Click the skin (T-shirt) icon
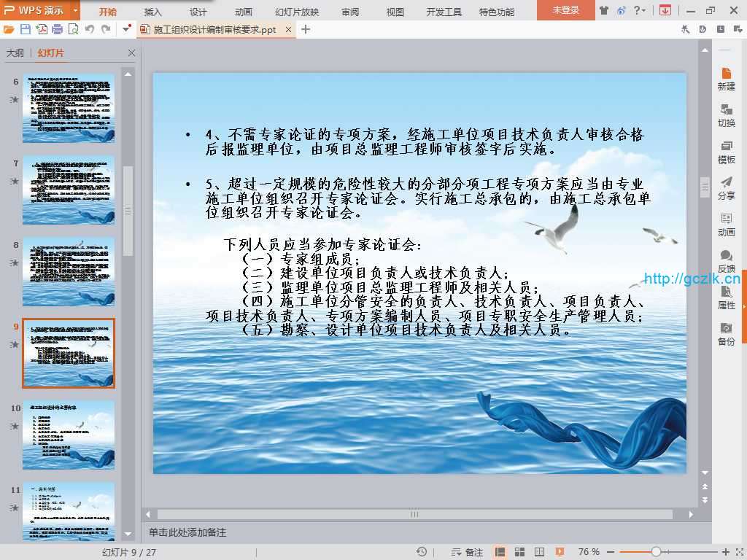This screenshot has width=747, height=560. click(x=603, y=10)
